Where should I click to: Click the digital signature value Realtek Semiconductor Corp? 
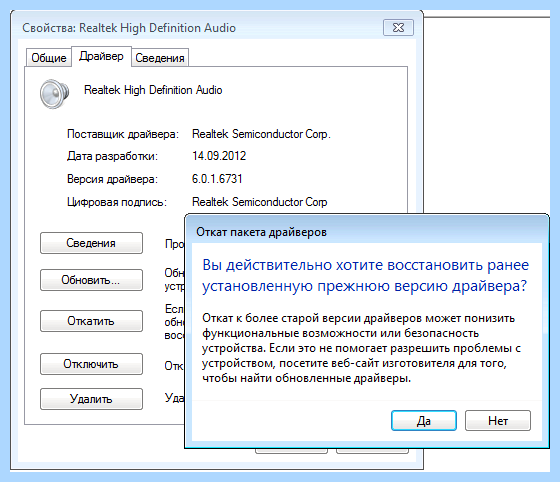coord(260,202)
